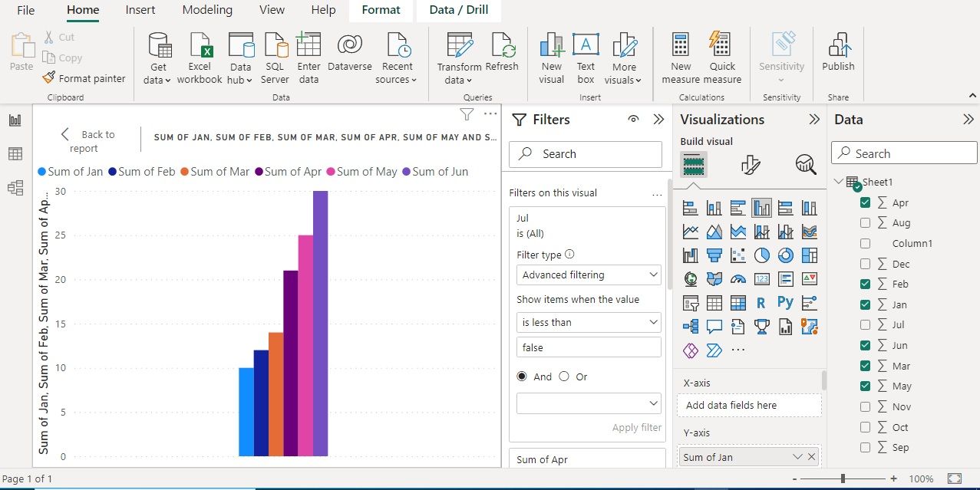Pick the stacked bar chart visual
This screenshot has width=980, height=490.
pyautogui.click(x=690, y=207)
